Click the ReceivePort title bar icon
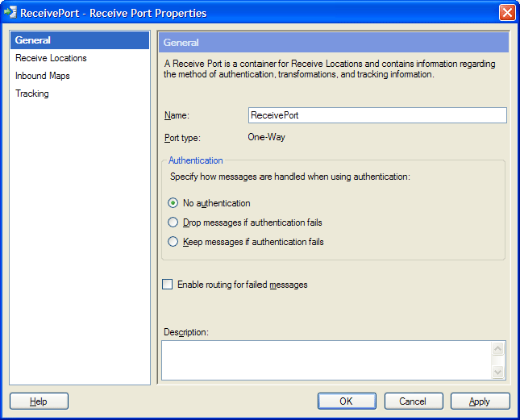520x420 pixels. coord(10,13)
